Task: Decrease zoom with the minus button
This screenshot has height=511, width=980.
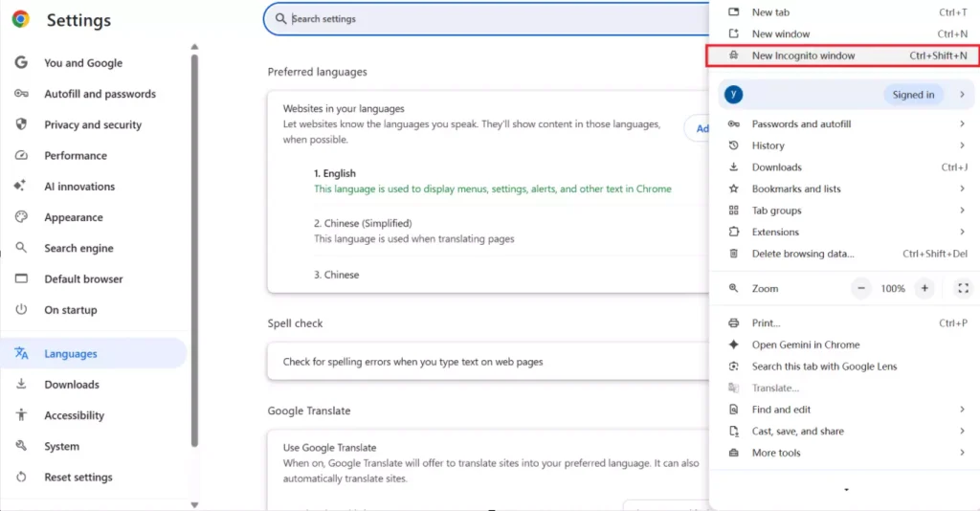Action: coord(861,288)
